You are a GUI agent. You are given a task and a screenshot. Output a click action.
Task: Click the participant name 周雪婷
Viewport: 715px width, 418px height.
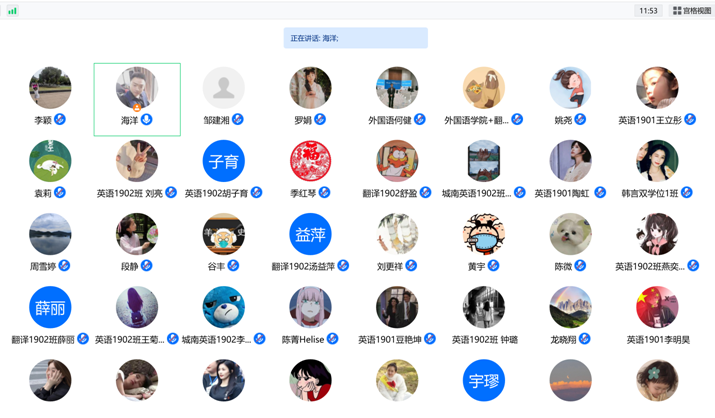(42, 266)
